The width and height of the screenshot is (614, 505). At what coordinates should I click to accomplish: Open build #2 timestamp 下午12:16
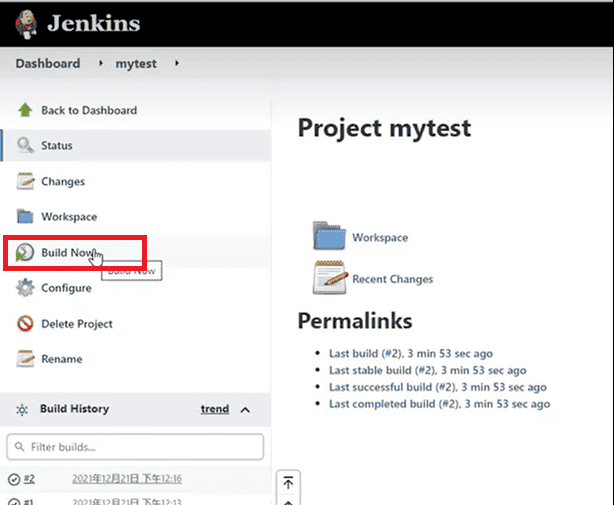point(127,479)
